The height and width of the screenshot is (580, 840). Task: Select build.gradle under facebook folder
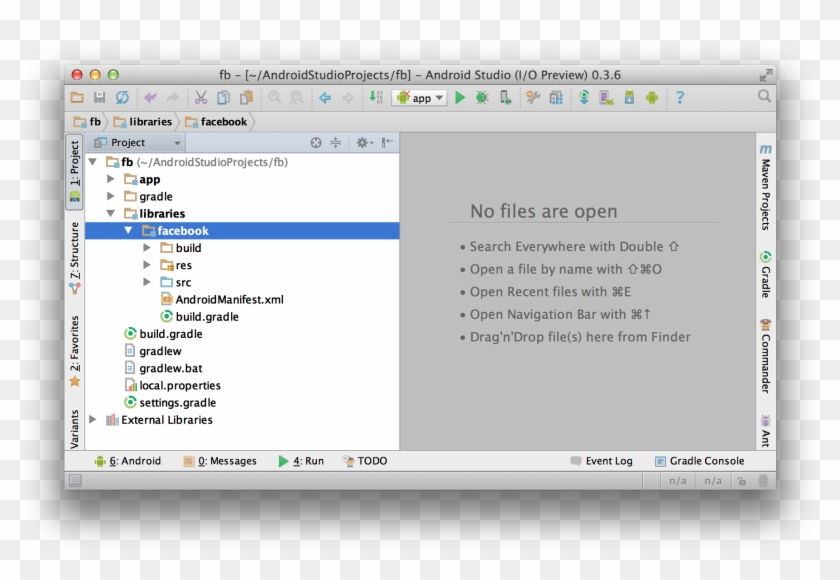(200, 317)
